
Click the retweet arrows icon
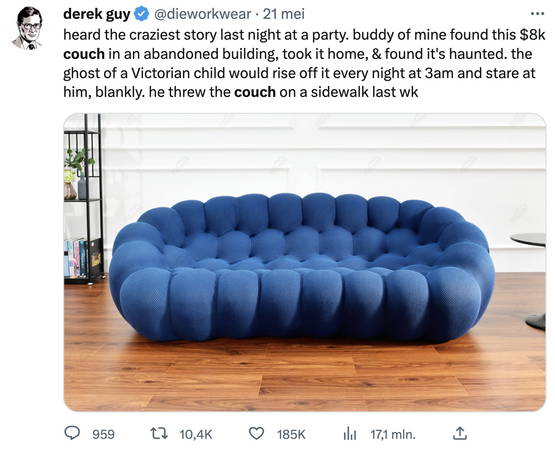pos(159,433)
